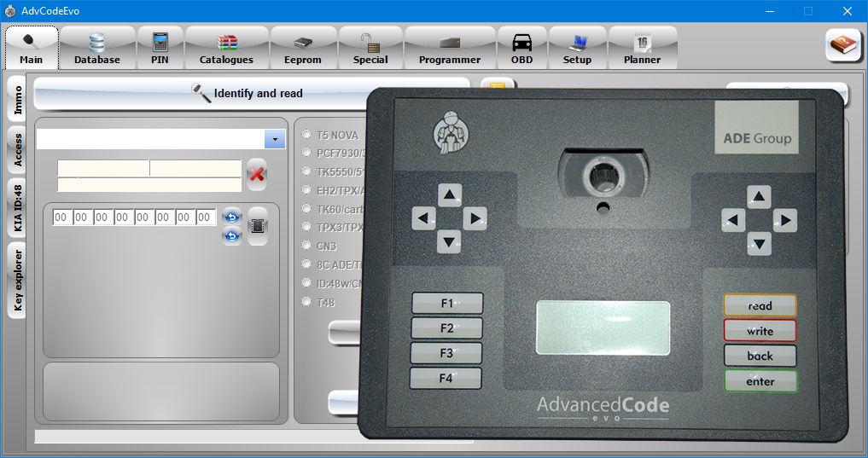Click the device's LCD display area
Viewport: 868px width, 458px height.
pyautogui.click(x=603, y=328)
